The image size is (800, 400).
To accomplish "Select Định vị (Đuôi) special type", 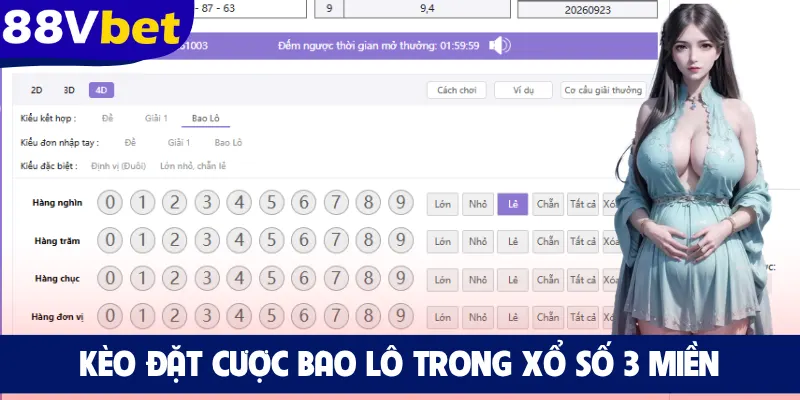I will click(118, 166).
